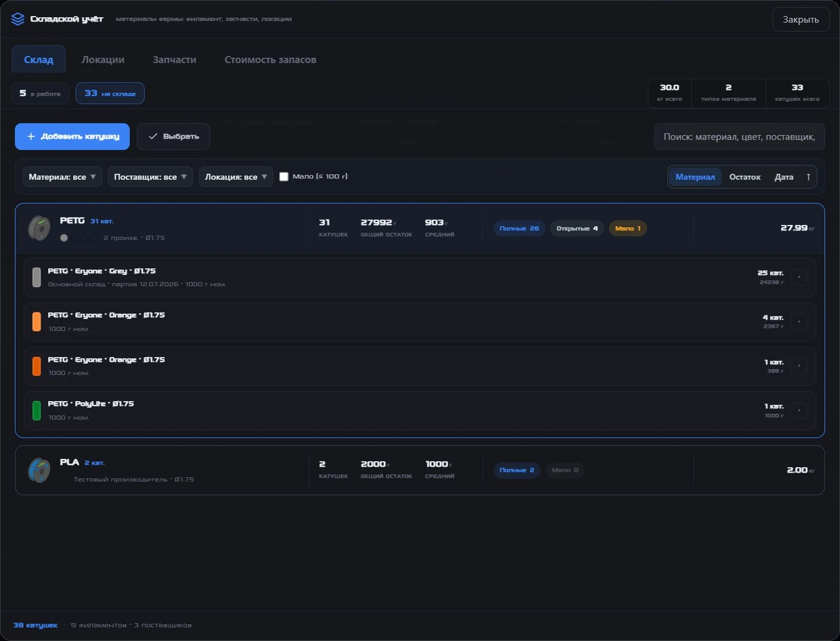Open the Локация: все dropdown
The width and height of the screenshot is (840, 641).
236,177
